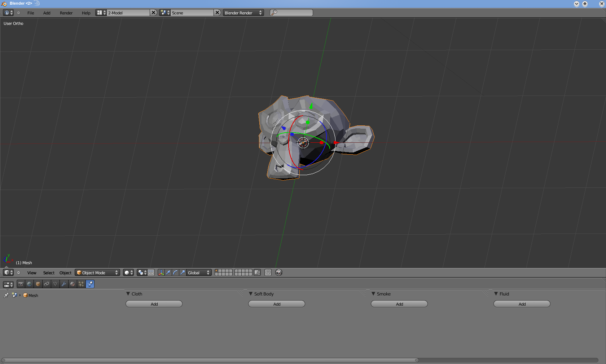Click Add button under Fluid panel

(x=522, y=304)
